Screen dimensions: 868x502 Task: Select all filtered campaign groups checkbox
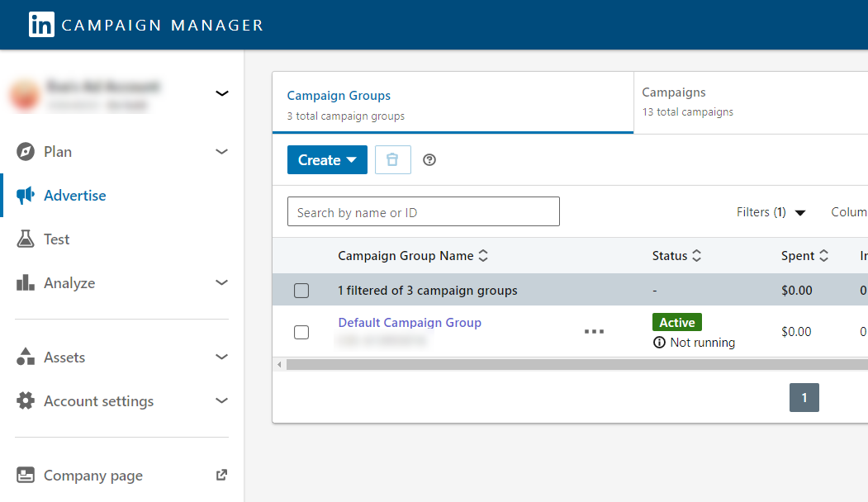click(301, 291)
